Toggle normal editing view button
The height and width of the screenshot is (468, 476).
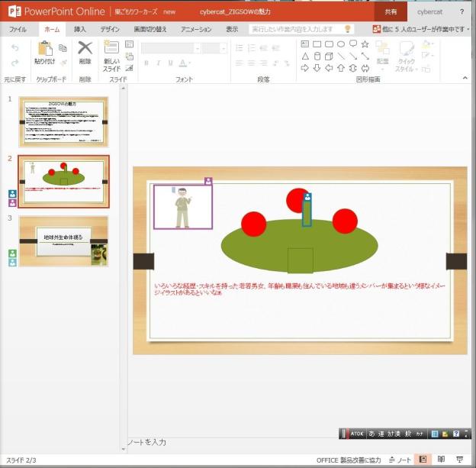coord(423,460)
